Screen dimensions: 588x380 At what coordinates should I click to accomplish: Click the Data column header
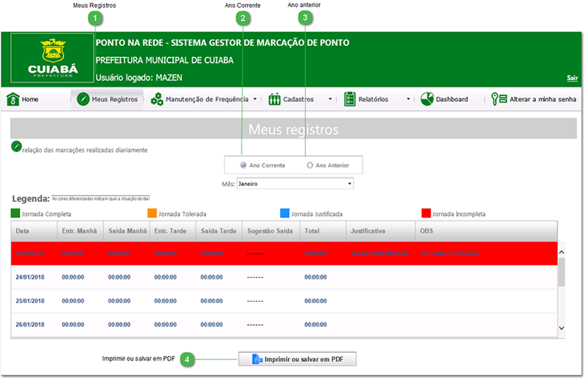click(34, 231)
